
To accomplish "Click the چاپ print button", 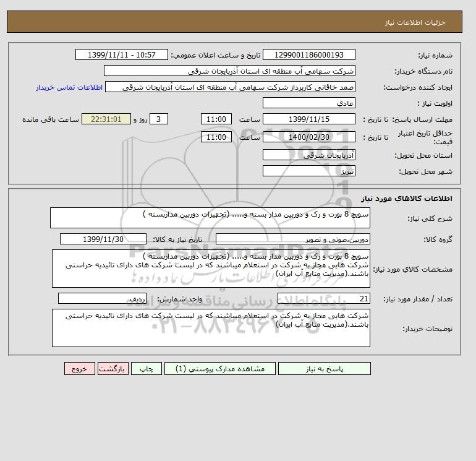I will [147, 369].
